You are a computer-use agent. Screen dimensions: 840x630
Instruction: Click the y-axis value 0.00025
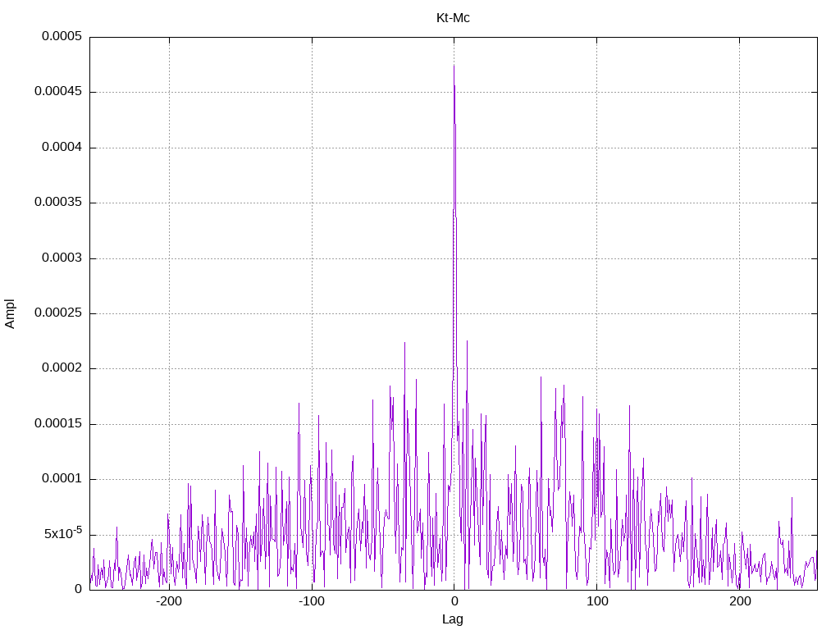58,313
